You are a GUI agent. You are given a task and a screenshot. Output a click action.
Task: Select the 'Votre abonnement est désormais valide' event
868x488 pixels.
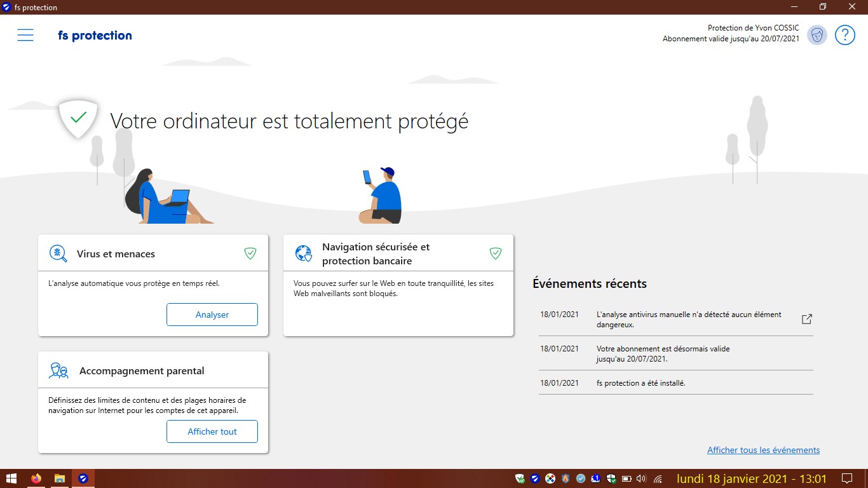[676, 353]
